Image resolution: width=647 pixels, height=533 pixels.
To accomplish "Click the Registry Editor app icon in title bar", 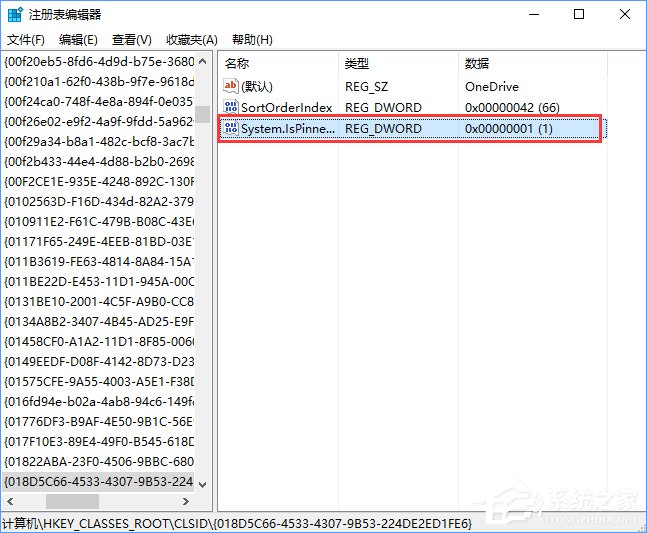I will 15,14.
